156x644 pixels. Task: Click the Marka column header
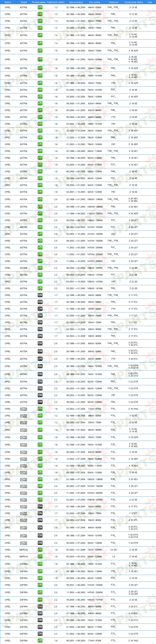pos(8,2)
